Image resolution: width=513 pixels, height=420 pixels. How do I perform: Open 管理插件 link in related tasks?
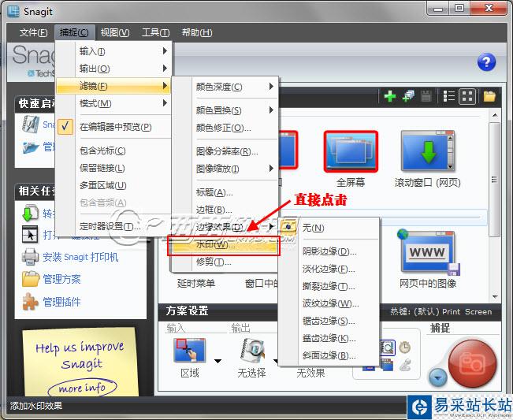coord(61,302)
